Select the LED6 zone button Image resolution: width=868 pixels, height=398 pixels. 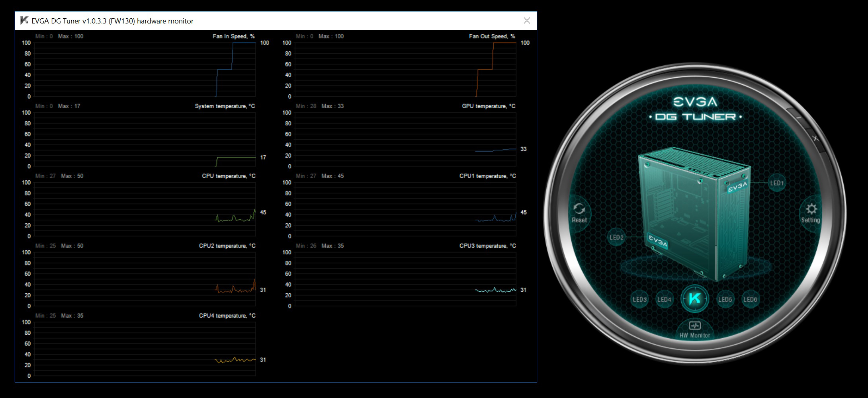(x=750, y=299)
